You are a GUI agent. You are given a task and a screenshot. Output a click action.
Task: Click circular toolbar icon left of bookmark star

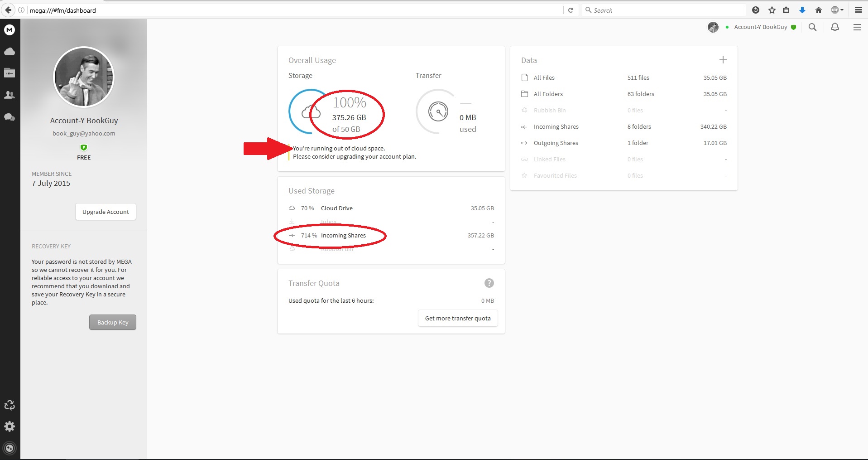tap(756, 10)
